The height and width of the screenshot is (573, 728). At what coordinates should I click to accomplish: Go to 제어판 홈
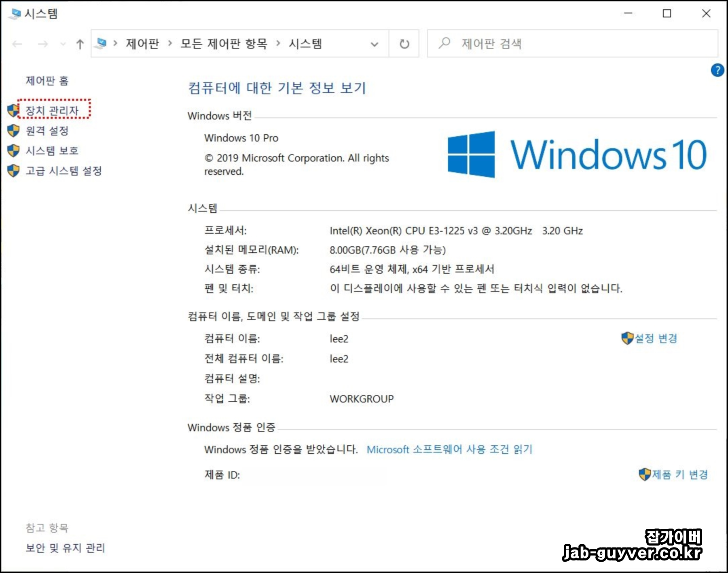[47, 81]
